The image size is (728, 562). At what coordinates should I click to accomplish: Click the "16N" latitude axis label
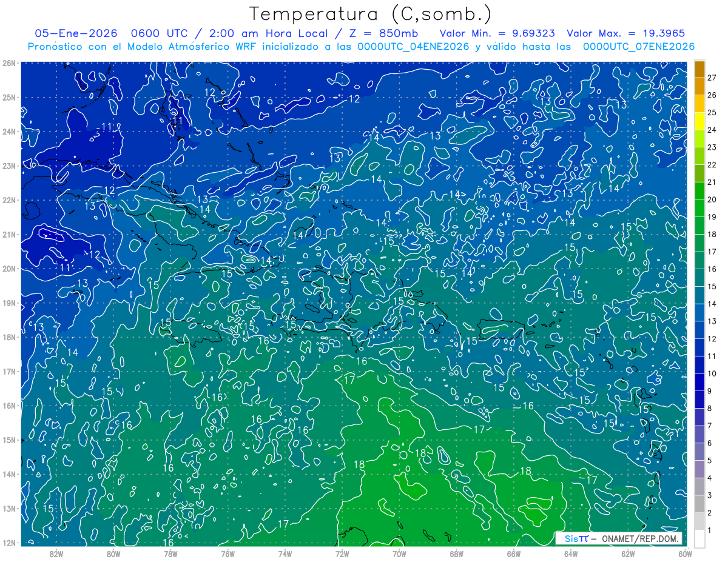click(x=9, y=405)
